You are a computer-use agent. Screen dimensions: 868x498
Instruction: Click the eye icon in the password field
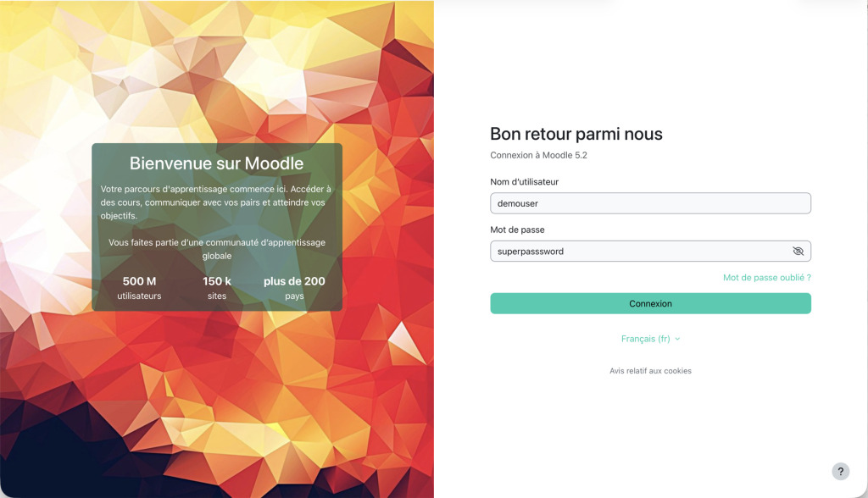click(798, 251)
